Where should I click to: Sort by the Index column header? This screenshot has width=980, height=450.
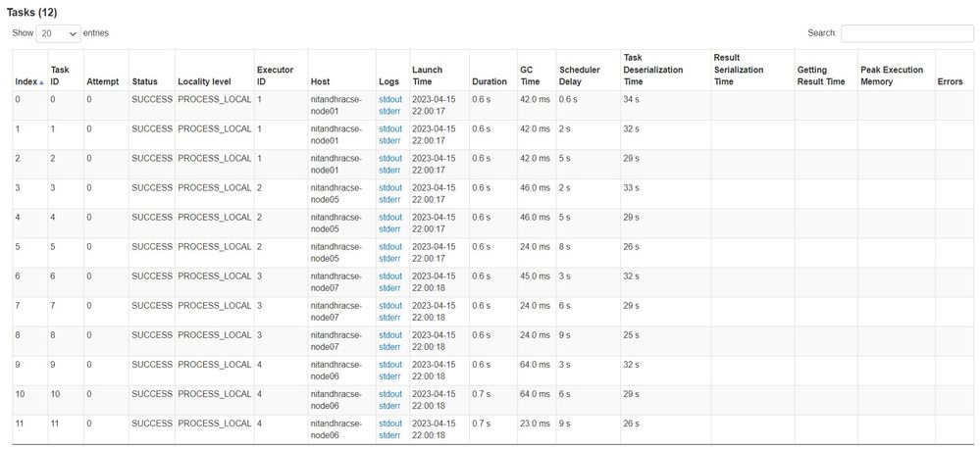point(26,81)
